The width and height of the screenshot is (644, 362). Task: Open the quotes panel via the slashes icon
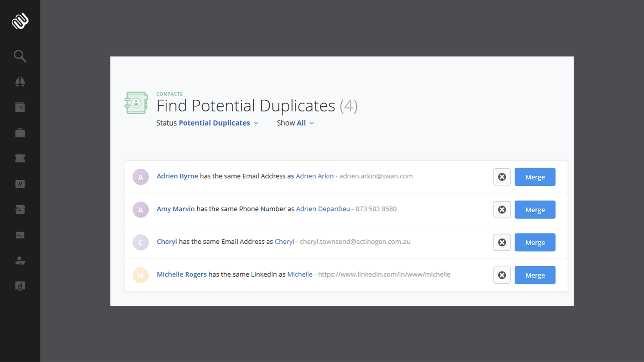click(20, 184)
